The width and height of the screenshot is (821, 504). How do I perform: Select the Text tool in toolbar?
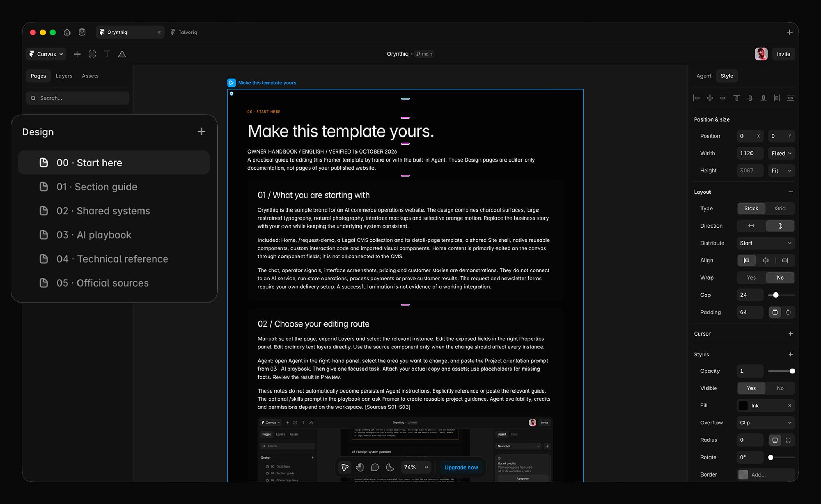click(107, 54)
